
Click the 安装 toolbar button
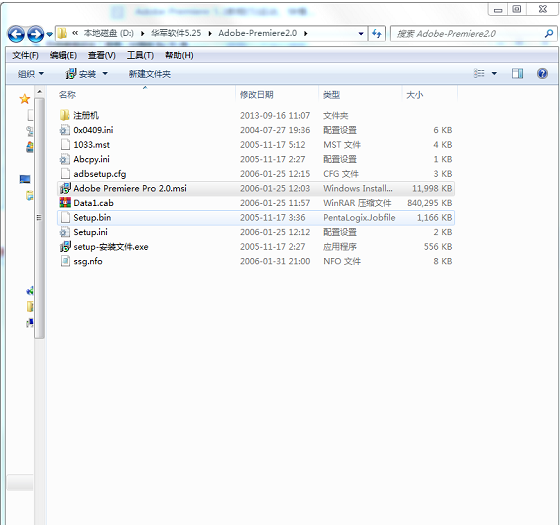click(x=81, y=74)
